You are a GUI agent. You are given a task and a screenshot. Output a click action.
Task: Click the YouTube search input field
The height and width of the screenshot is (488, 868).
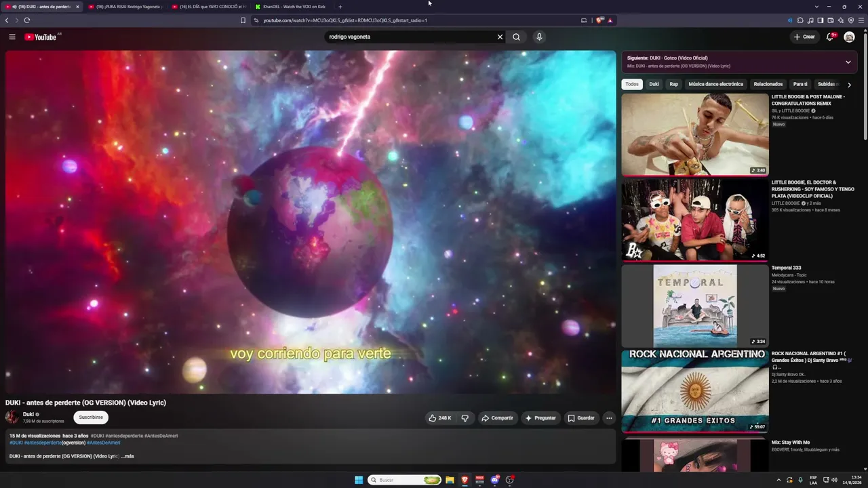pyautogui.click(x=411, y=37)
